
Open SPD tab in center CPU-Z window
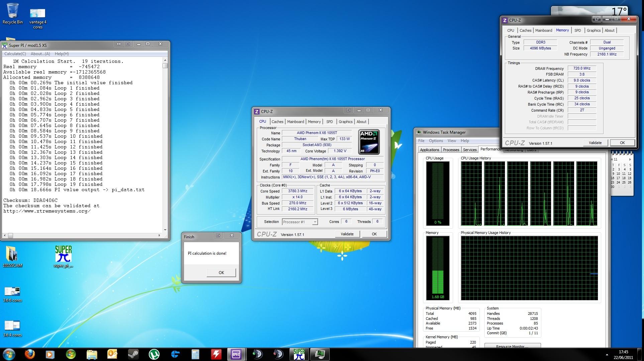point(330,122)
